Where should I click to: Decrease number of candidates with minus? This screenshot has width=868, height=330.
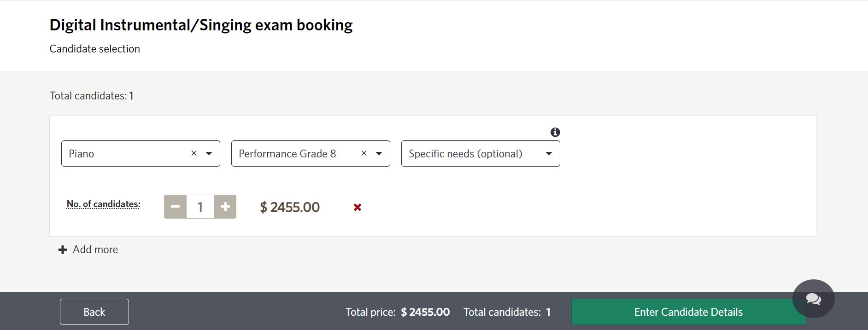[x=175, y=207]
